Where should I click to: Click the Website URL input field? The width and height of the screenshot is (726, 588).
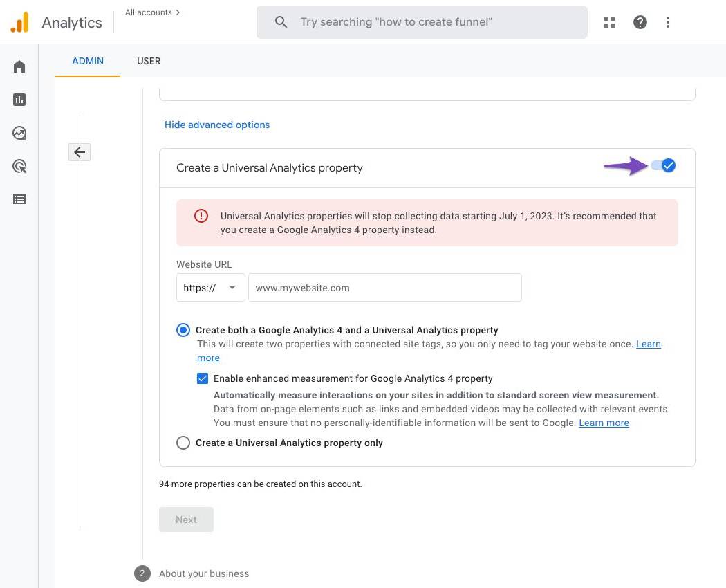coord(384,288)
